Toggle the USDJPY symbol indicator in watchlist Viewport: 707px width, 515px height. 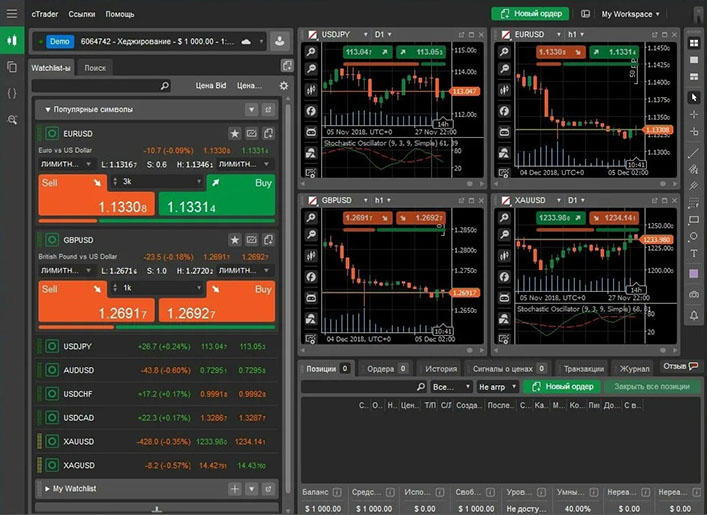point(52,346)
